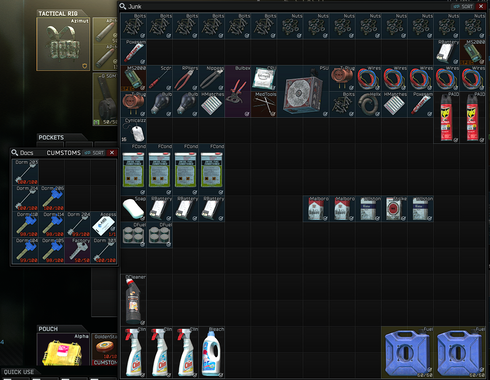Open the POCKETS section label
Screen dimensions: 490x380
pos(51,137)
